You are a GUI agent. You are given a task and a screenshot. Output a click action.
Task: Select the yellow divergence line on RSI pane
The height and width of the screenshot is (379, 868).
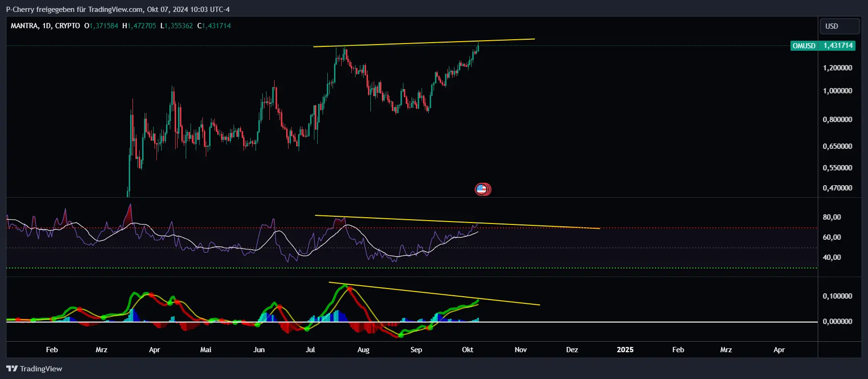click(457, 222)
